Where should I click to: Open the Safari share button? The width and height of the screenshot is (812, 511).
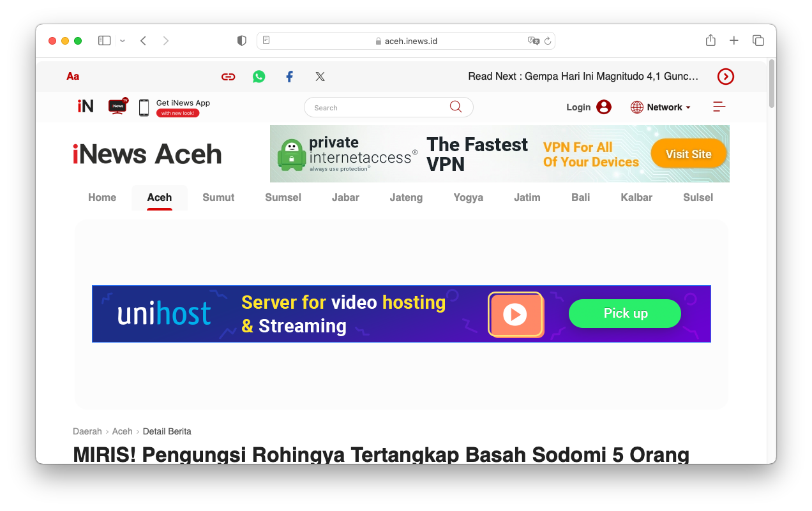[710, 40]
